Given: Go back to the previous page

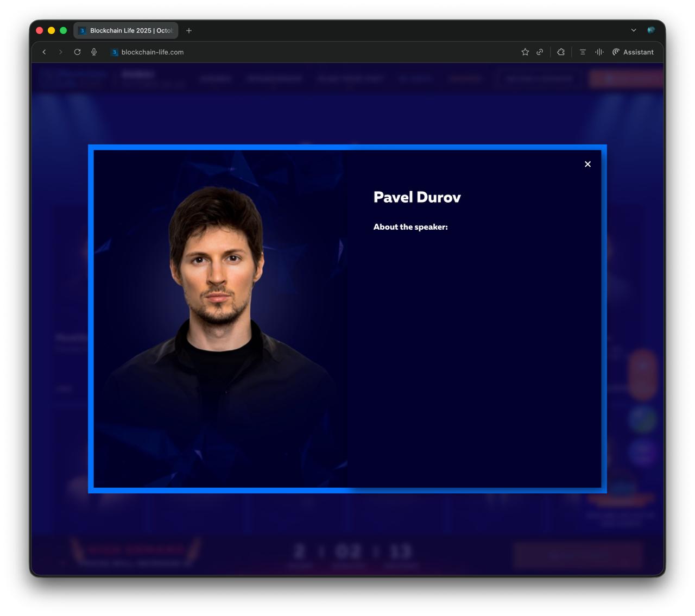Looking at the screenshot, I should tap(44, 52).
